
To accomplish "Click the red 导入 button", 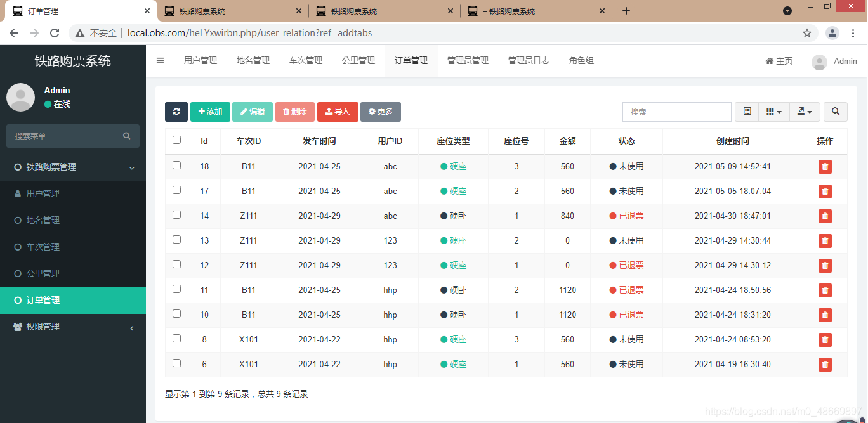I will tap(338, 112).
